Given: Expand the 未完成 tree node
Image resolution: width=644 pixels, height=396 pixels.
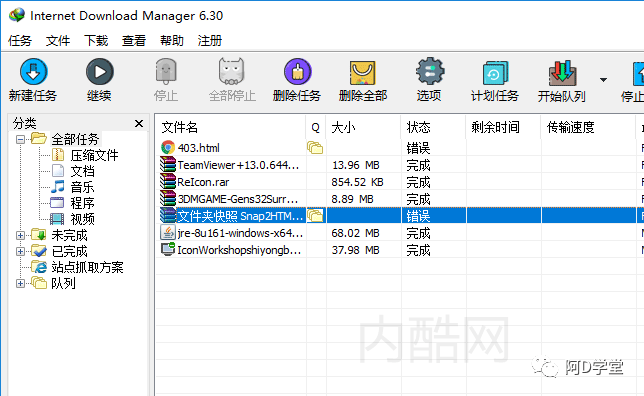Looking at the screenshot, I should [20, 235].
